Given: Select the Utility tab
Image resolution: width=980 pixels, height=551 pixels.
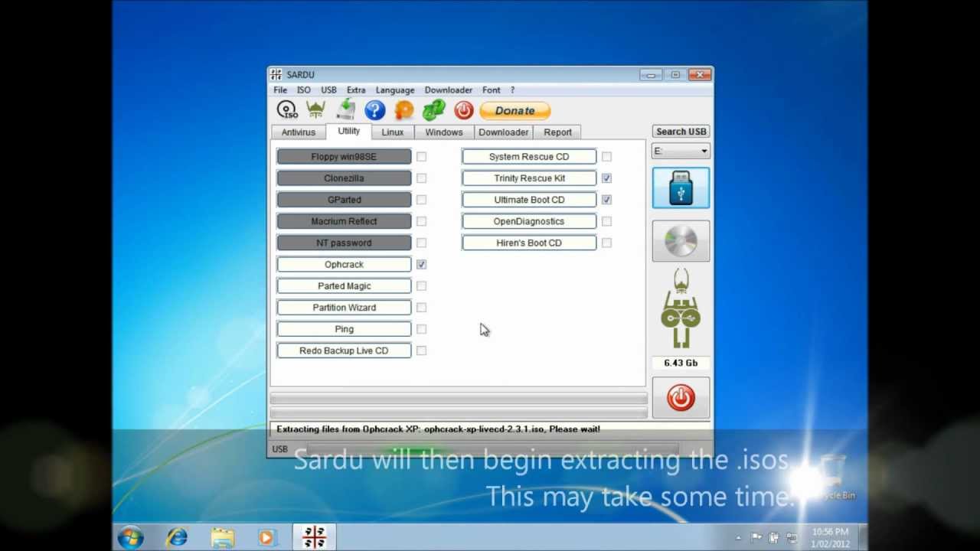Looking at the screenshot, I should pos(348,131).
